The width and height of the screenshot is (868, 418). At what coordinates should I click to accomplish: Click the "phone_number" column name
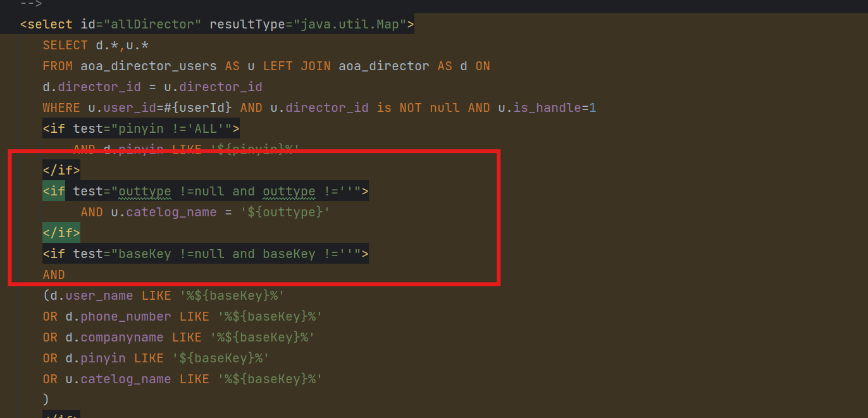pyautogui.click(x=126, y=317)
